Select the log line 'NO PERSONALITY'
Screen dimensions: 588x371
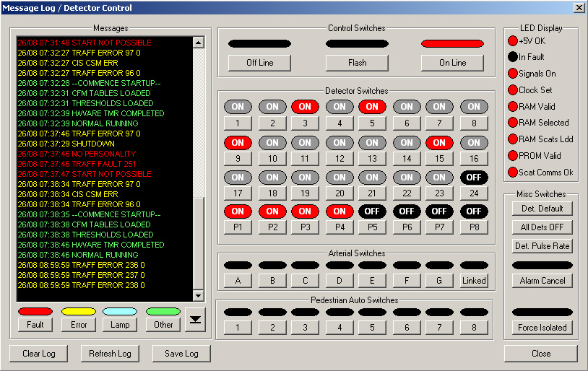click(x=77, y=154)
